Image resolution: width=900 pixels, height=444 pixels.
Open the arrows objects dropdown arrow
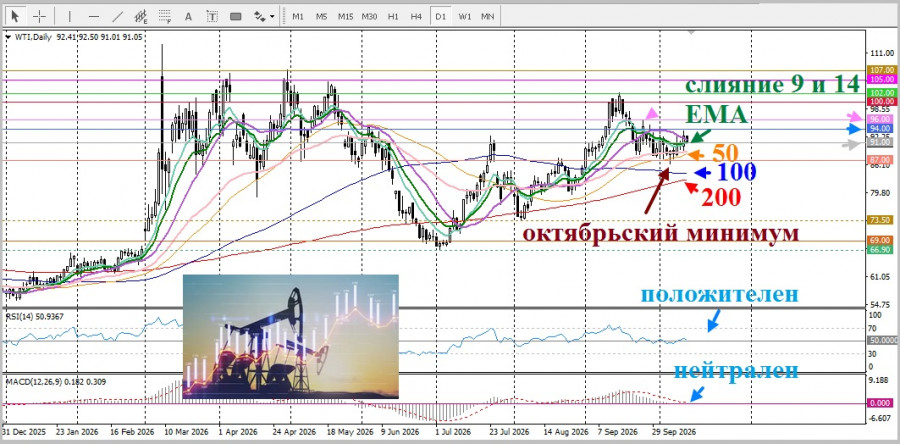[x=272, y=17]
